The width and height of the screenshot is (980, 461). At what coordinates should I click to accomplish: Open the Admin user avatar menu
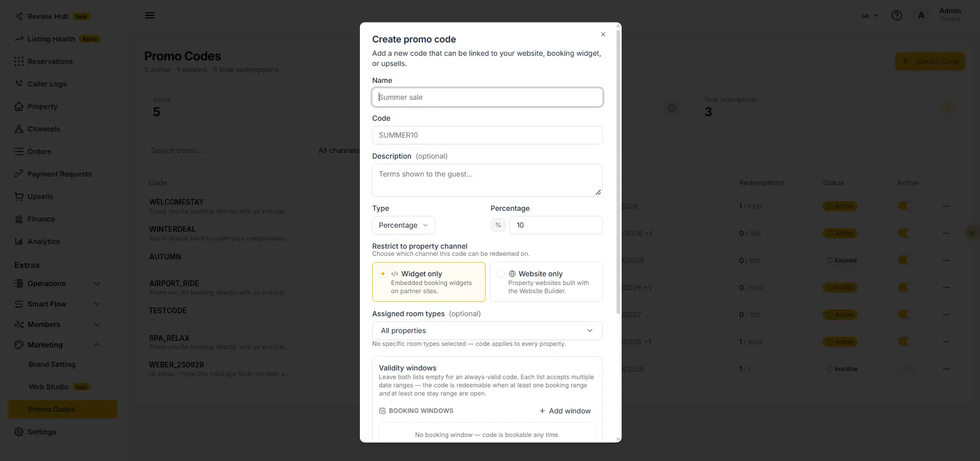coord(921,15)
